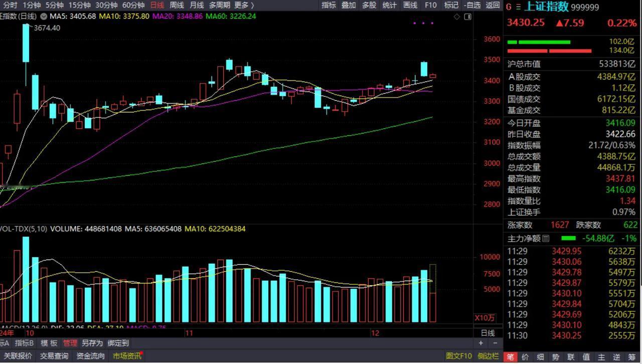Switch to 周线 weekly chart
The image size is (642, 364).
(x=177, y=5)
